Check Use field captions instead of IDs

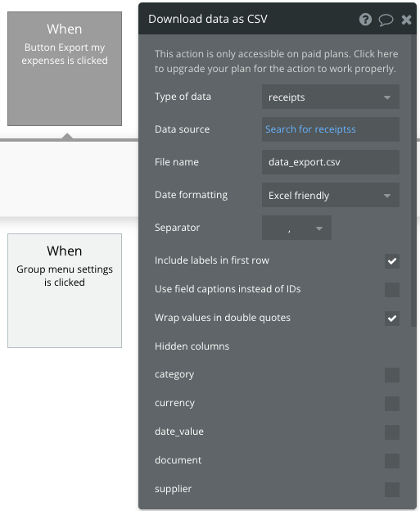point(391,289)
